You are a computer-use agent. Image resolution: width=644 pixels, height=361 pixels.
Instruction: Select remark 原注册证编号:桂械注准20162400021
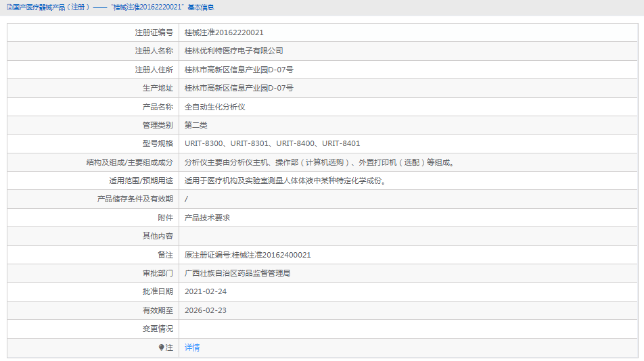coord(248,255)
